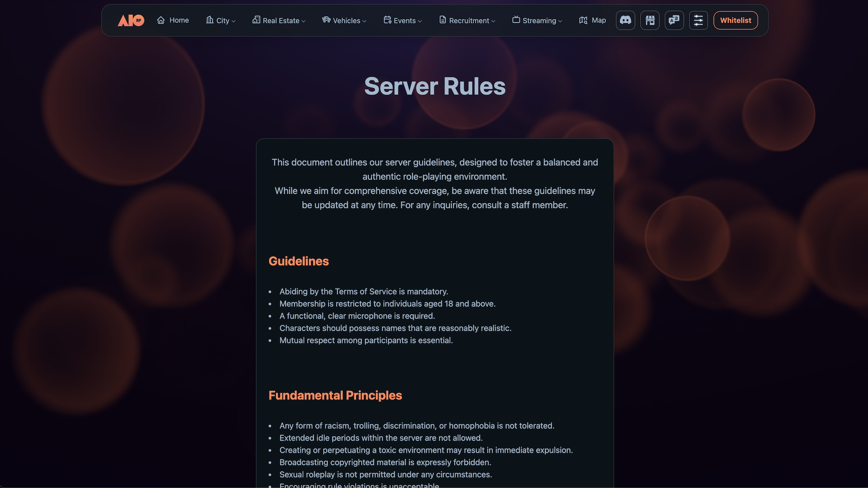Click the Real Estate building icon

256,20
